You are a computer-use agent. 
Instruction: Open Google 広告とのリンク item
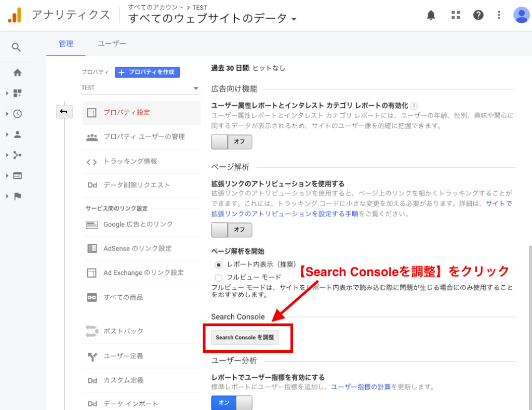tap(141, 224)
